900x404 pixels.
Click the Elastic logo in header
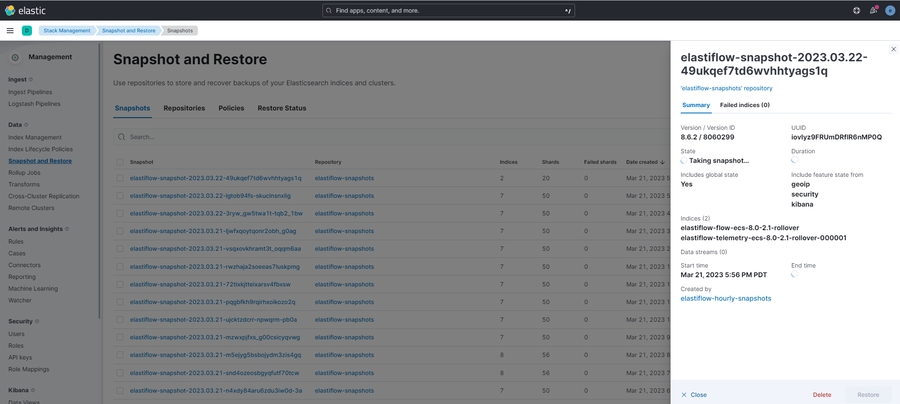[x=25, y=10]
